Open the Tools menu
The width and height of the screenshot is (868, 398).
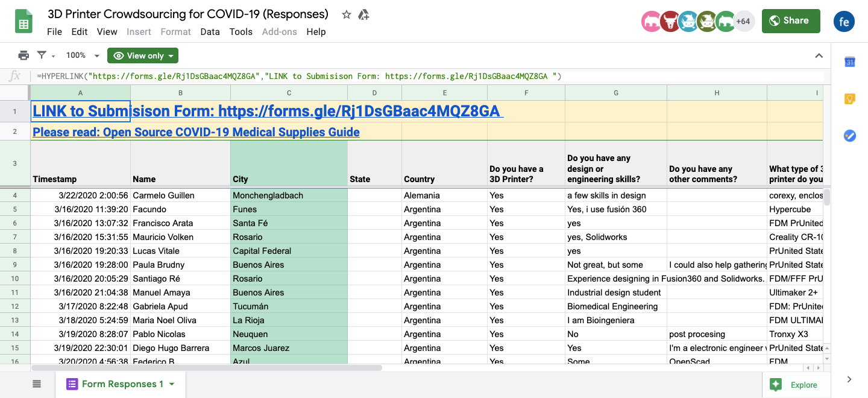(241, 32)
